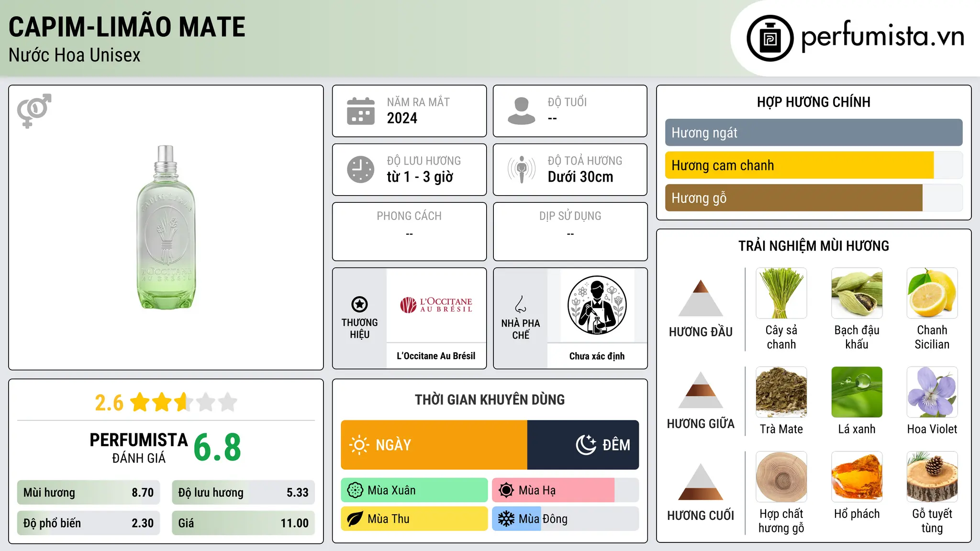The image size is (980, 551).
Task: Click the brown Hương gỗ accord bar
Action: (x=793, y=198)
